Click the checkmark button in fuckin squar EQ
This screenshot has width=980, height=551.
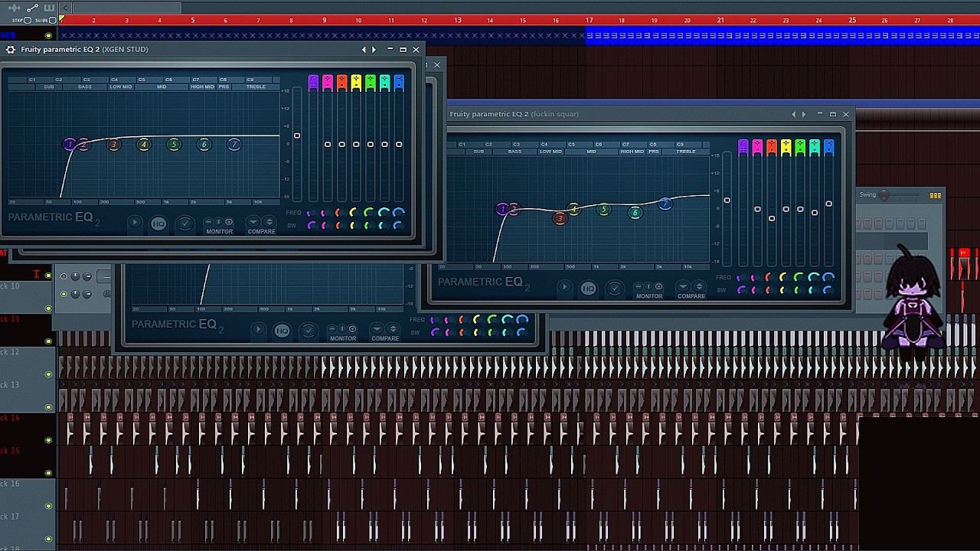click(614, 288)
